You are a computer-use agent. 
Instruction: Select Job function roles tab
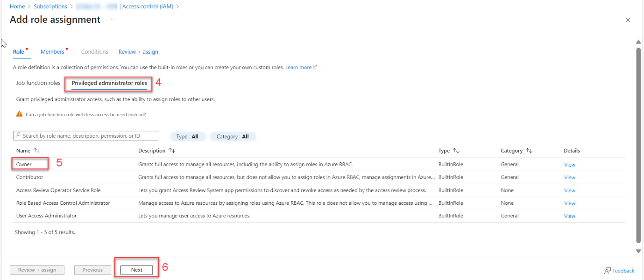pos(38,83)
